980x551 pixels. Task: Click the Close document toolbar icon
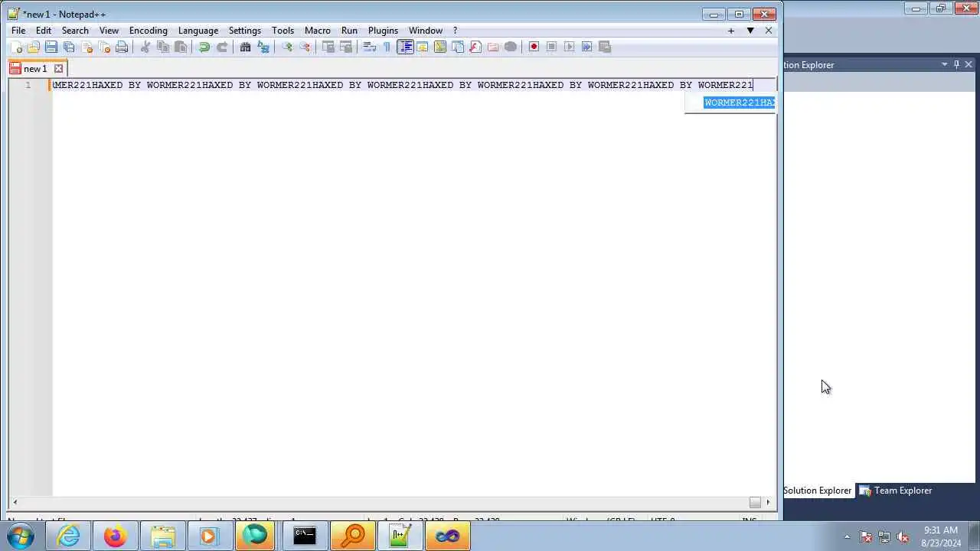point(87,47)
